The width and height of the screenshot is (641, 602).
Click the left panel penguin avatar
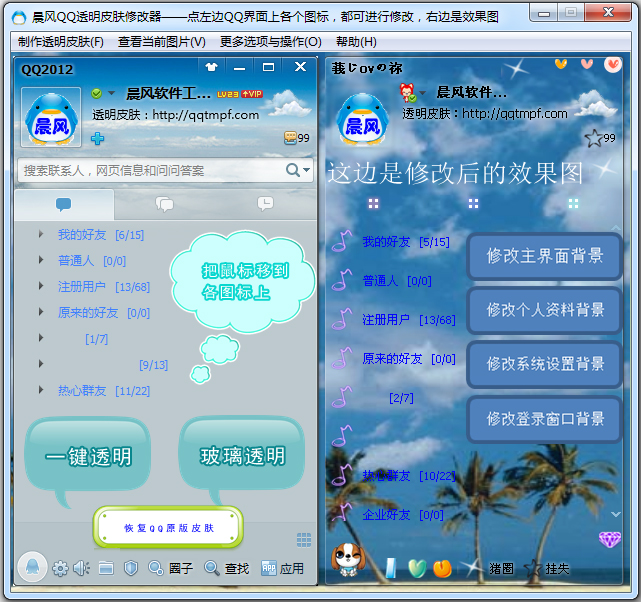(x=51, y=119)
